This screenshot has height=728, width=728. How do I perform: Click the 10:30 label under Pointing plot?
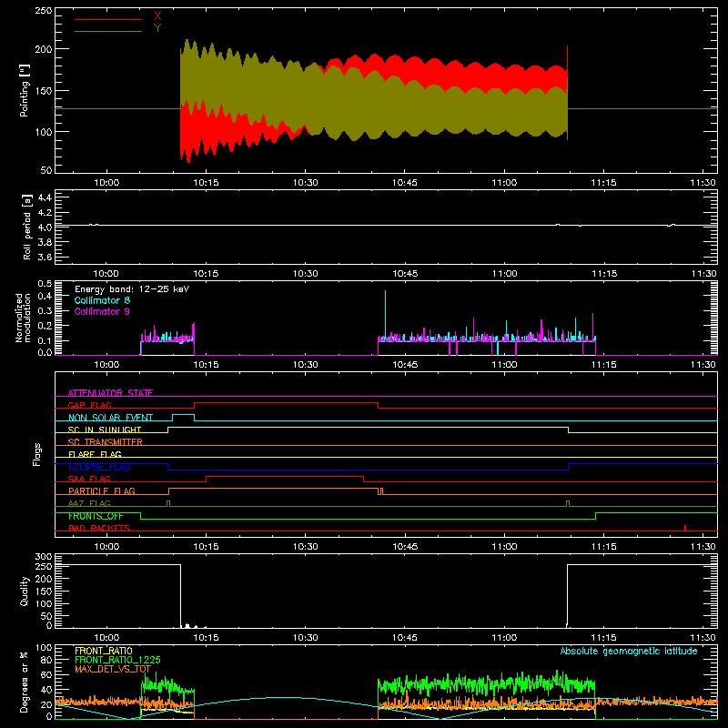[x=306, y=183]
